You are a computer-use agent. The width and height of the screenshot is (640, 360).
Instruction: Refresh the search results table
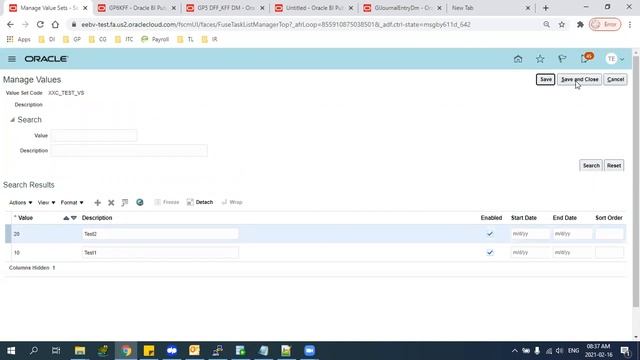[x=140, y=202]
